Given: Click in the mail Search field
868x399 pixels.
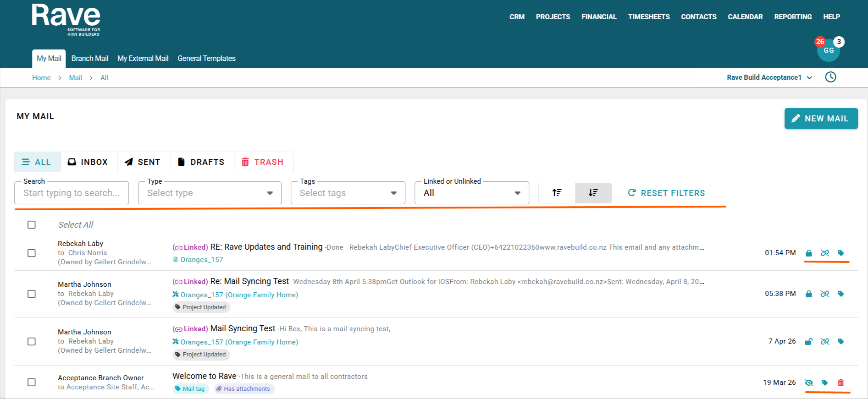Looking at the screenshot, I should [72, 193].
